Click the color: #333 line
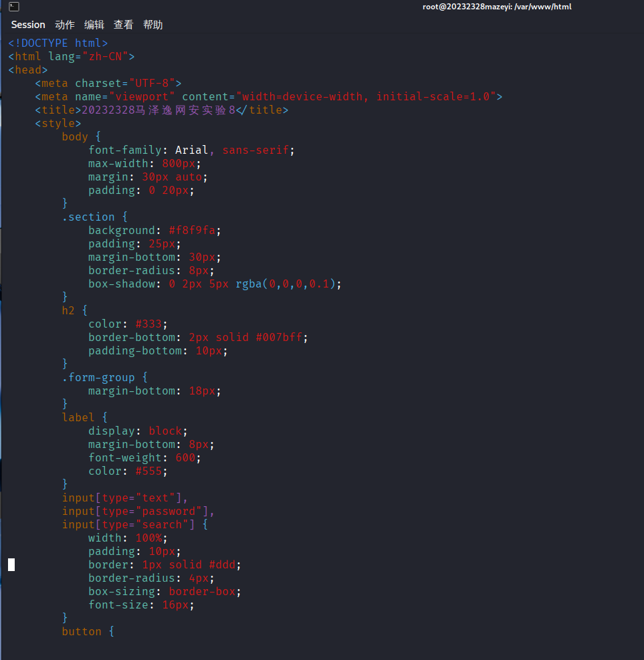The image size is (644, 660). coord(128,324)
